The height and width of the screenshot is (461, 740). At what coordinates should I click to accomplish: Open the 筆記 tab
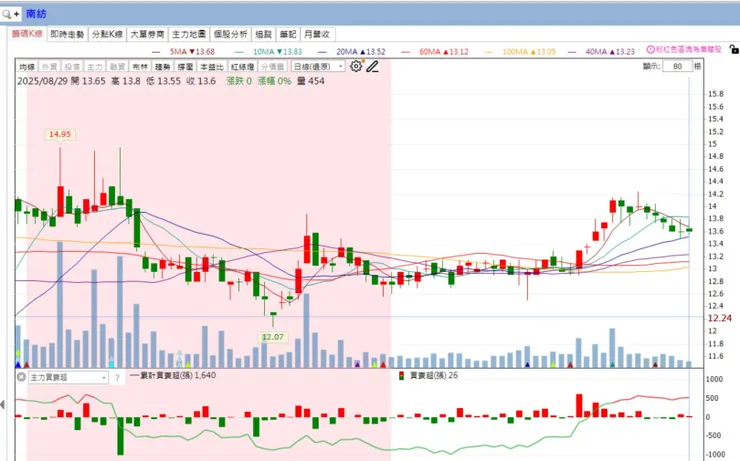click(288, 34)
